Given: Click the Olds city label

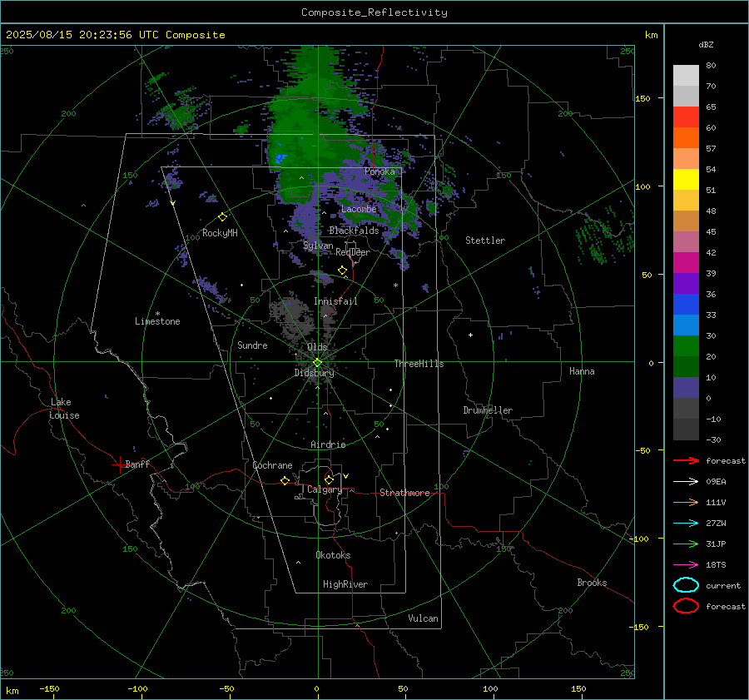Looking at the screenshot, I should pos(317,347).
